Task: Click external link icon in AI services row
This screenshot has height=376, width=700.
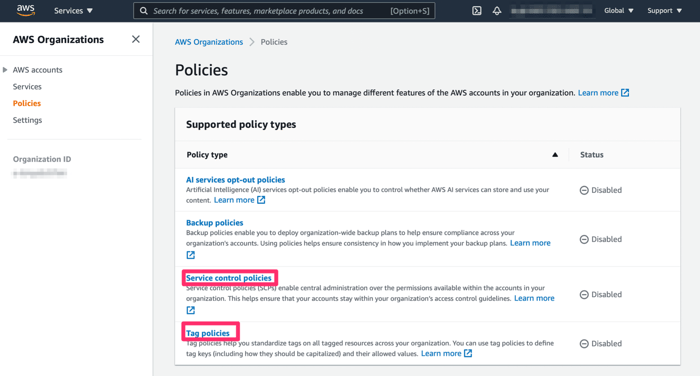Action: [261, 200]
